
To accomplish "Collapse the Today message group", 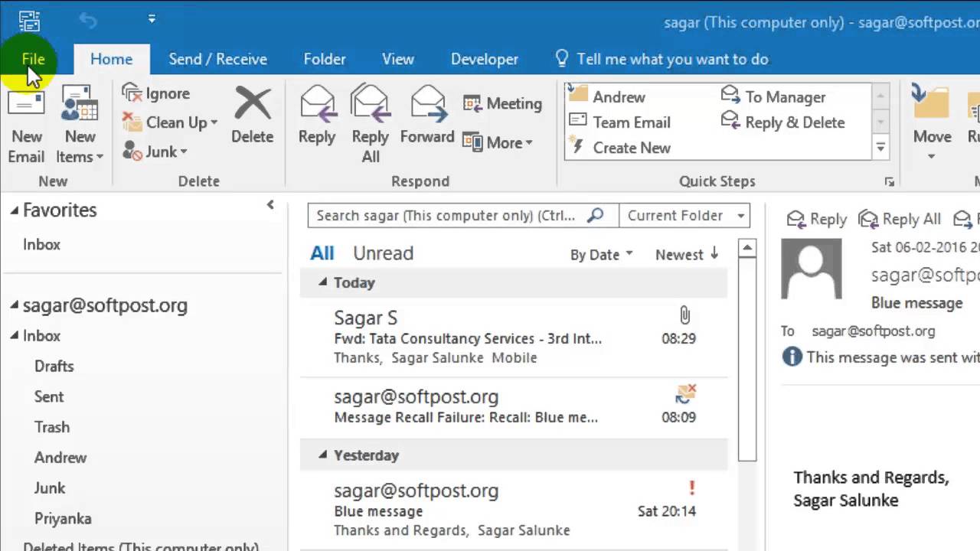I will [323, 282].
